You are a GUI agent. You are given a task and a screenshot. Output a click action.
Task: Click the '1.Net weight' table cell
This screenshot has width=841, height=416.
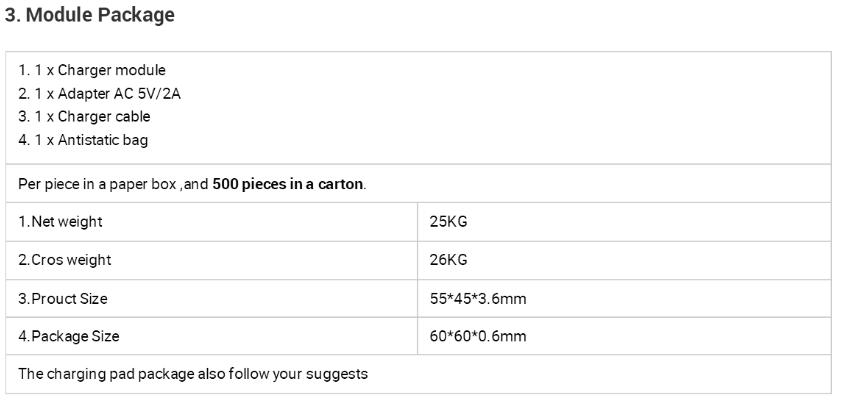coord(211,222)
